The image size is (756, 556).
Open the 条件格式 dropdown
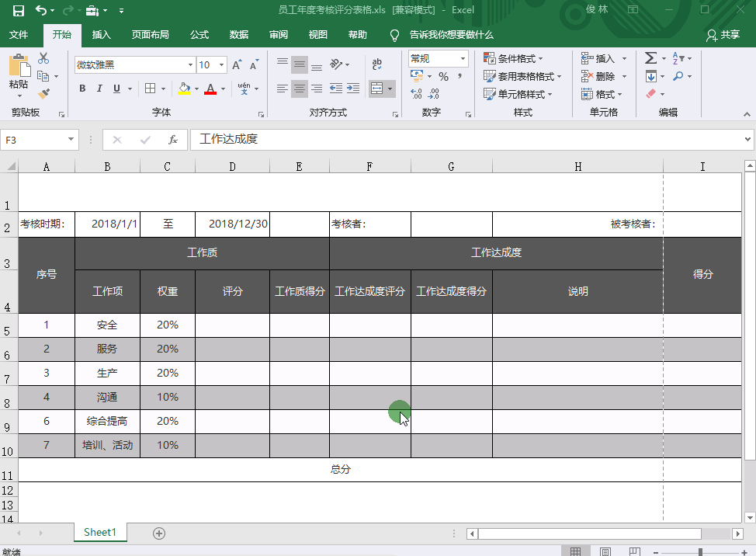pos(514,59)
